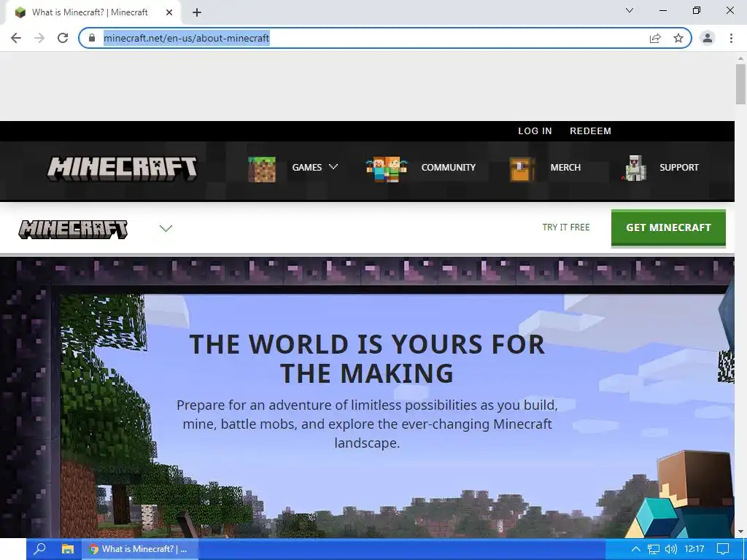The width and height of the screenshot is (747, 560).
Task: Open a new tab with the plus button
Action: coord(197,13)
